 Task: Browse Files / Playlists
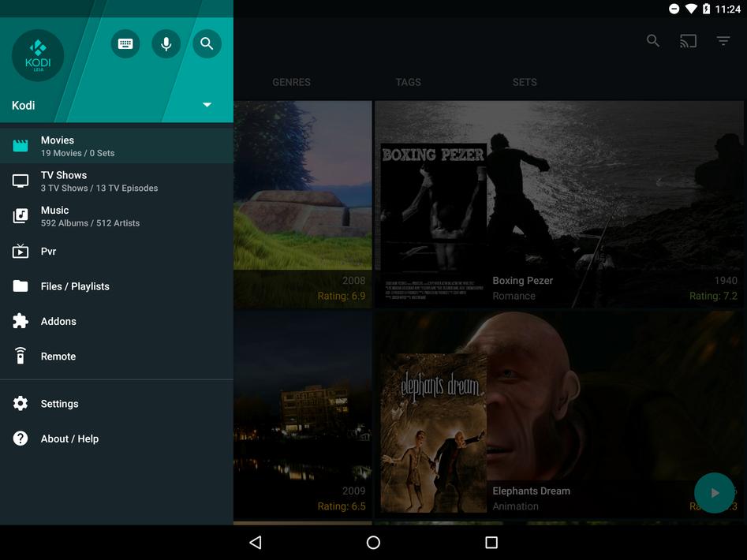pos(117,286)
